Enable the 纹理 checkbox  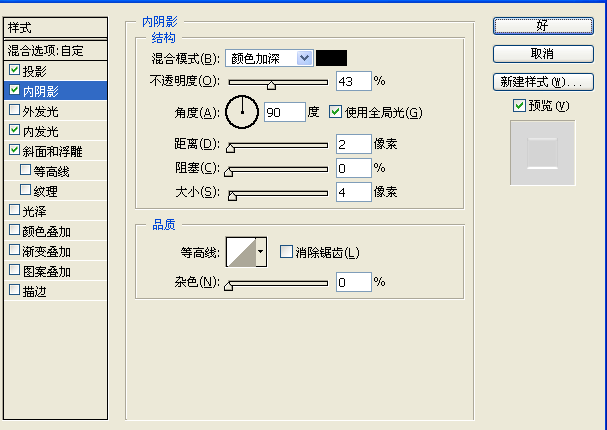tap(25, 190)
